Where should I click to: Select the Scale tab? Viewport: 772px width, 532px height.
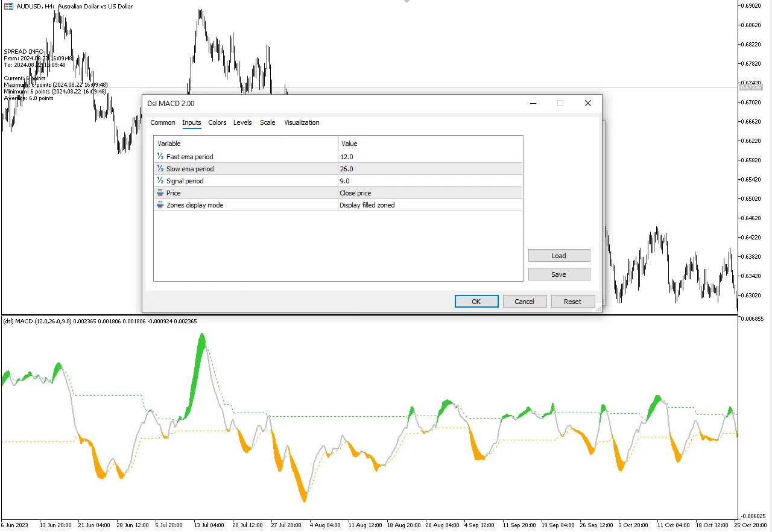267,122
